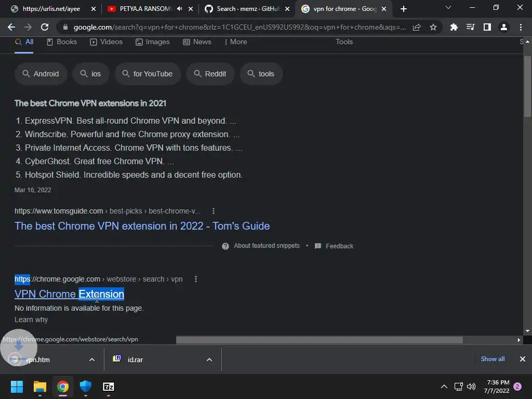Select the Images search filter
Image resolution: width=532 pixels, height=399 pixels.
[153, 42]
